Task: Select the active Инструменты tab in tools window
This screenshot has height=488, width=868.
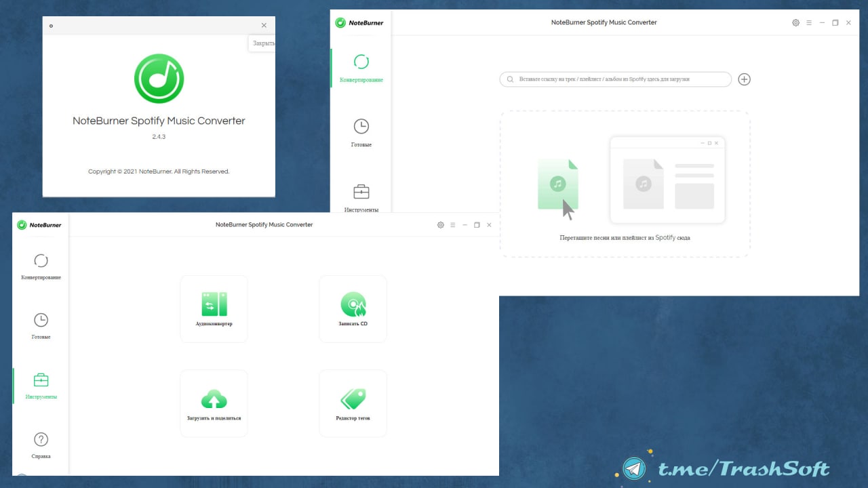Action: click(41, 386)
